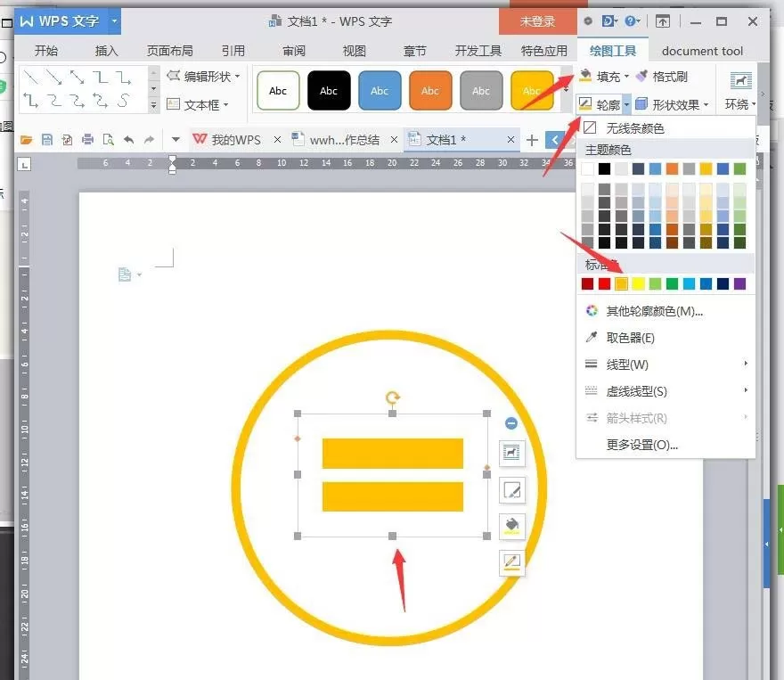This screenshot has height=680, width=784.
Task: Pick the standard purple color swatch
Action: pos(740,284)
